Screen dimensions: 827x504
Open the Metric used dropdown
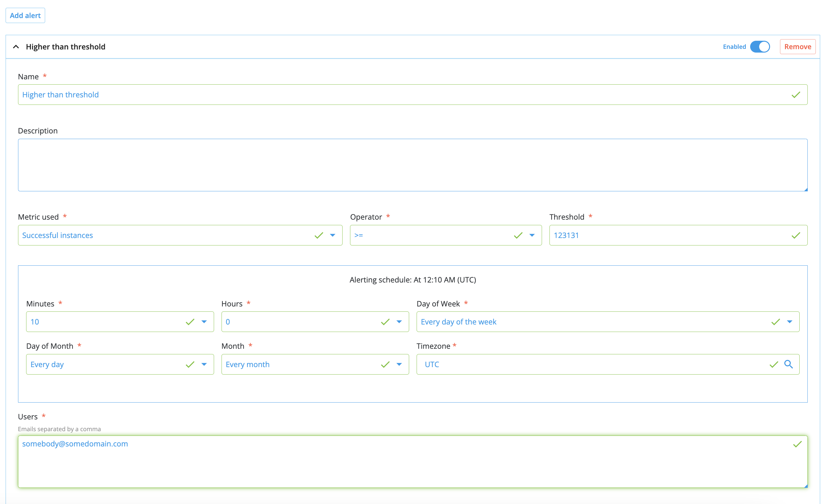pyautogui.click(x=332, y=236)
